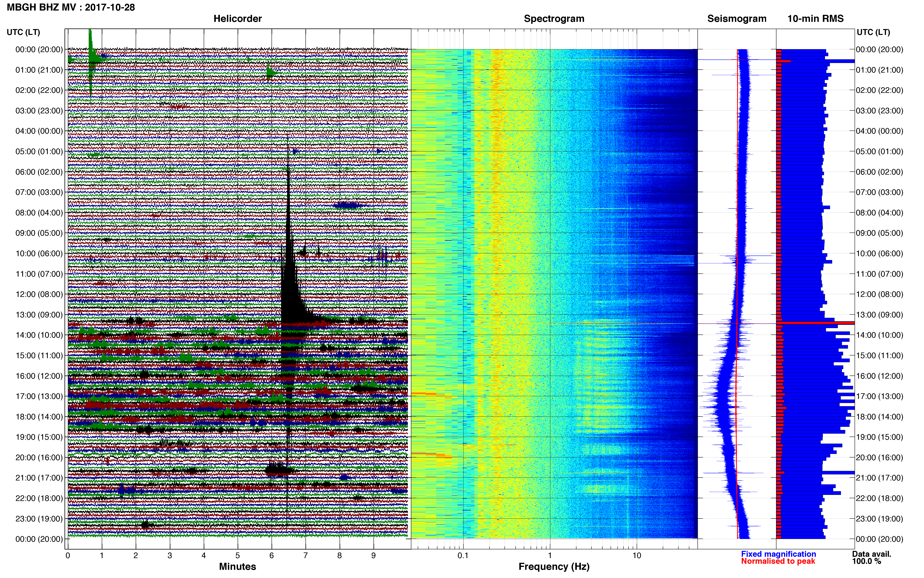
Task: Click the 'Minutes' x-axis label
Action: [x=238, y=566]
